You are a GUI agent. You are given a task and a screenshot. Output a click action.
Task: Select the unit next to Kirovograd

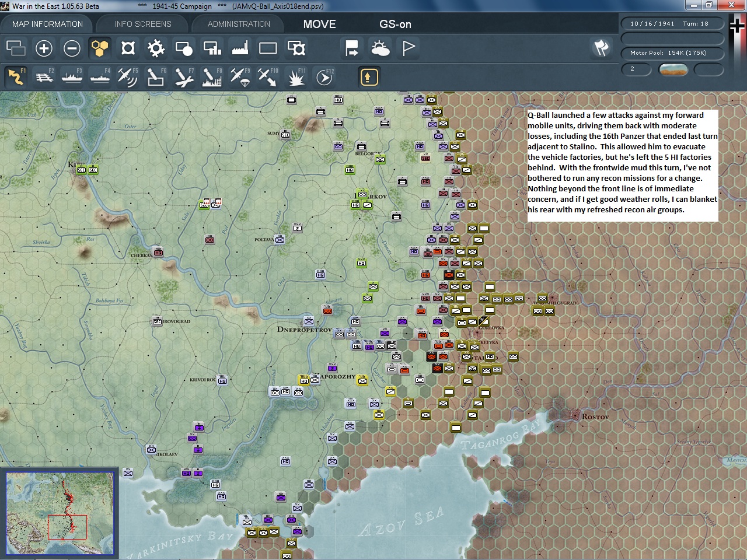point(157,321)
